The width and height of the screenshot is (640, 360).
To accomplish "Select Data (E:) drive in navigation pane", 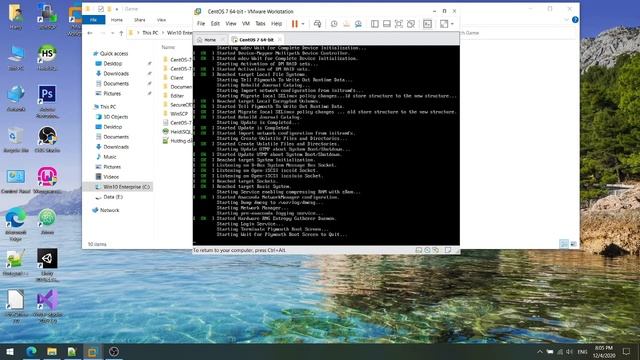I will click(x=113, y=197).
